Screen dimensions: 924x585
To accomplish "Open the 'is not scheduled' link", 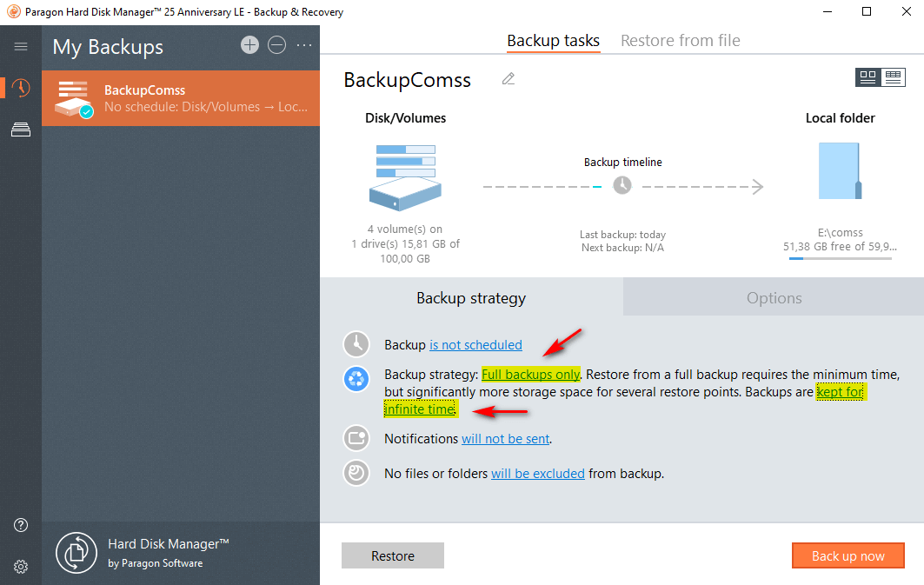I will point(475,344).
